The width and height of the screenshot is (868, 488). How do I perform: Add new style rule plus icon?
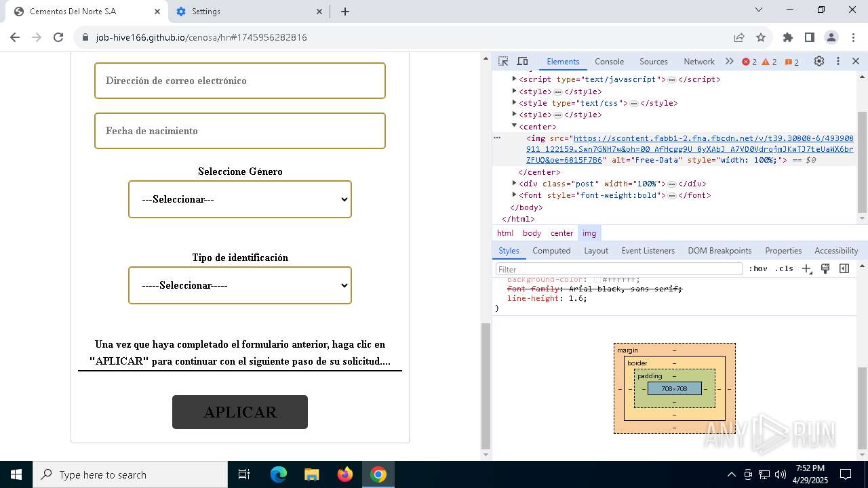[806, 268]
